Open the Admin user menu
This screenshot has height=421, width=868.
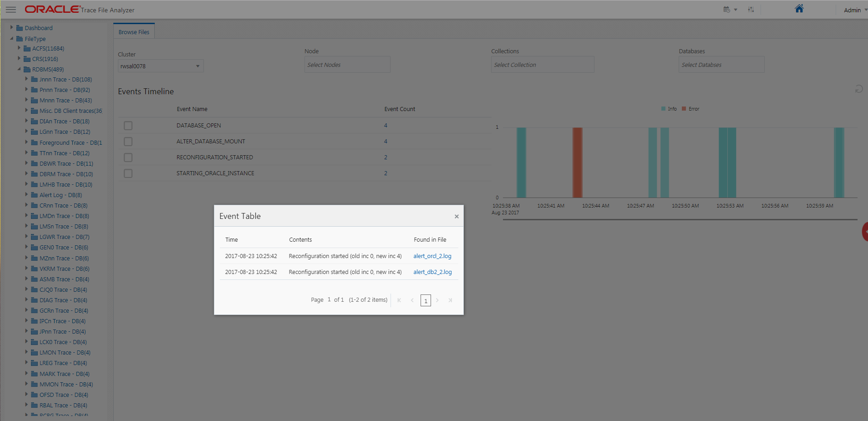(x=855, y=10)
